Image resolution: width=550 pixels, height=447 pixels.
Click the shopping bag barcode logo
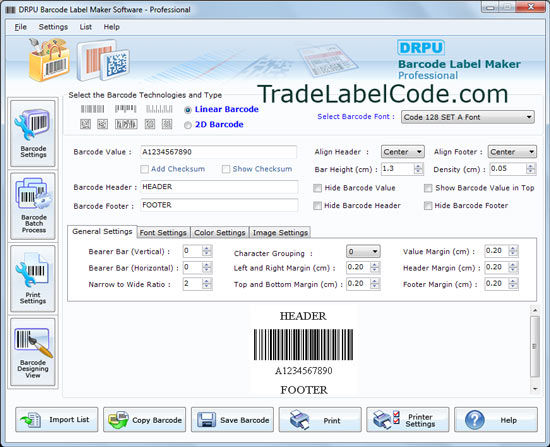click(49, 60)
